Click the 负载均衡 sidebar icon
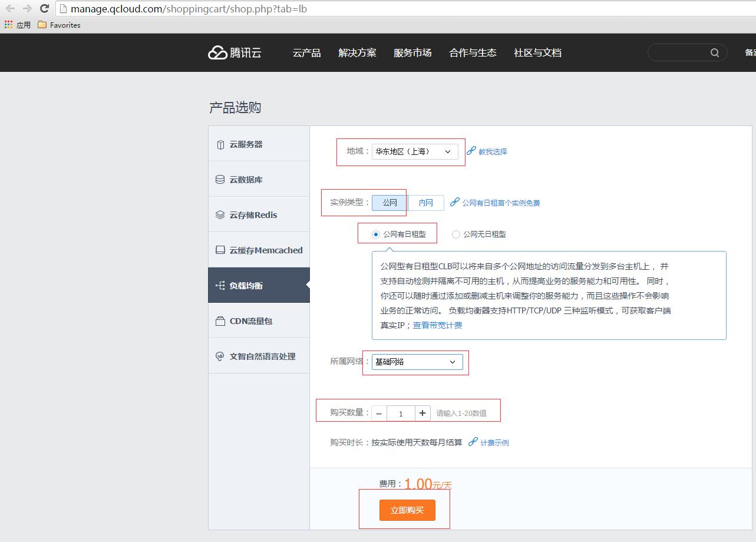The width and height of the screenshot is (756, 542). click(x=220, y=286)
